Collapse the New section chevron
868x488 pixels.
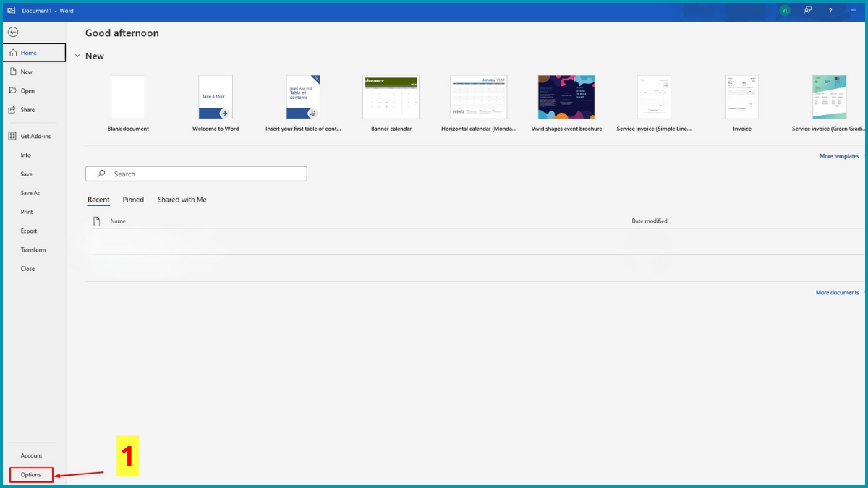(x=77, y=56)
